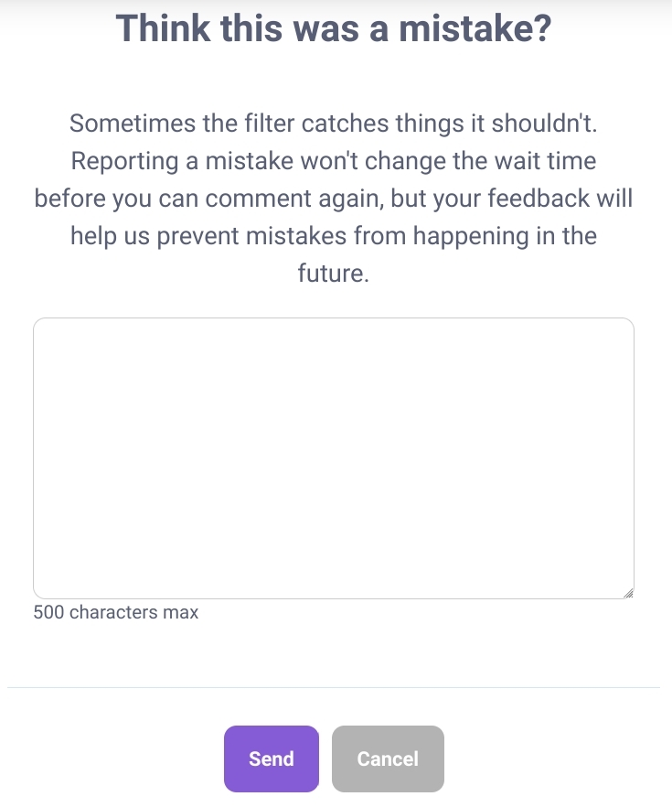
Task: Select the '500 characters max' label
Action: [116, 612]
